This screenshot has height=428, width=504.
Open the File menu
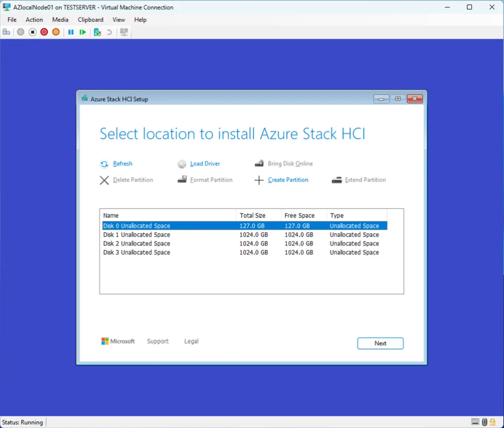pos(12,20)
